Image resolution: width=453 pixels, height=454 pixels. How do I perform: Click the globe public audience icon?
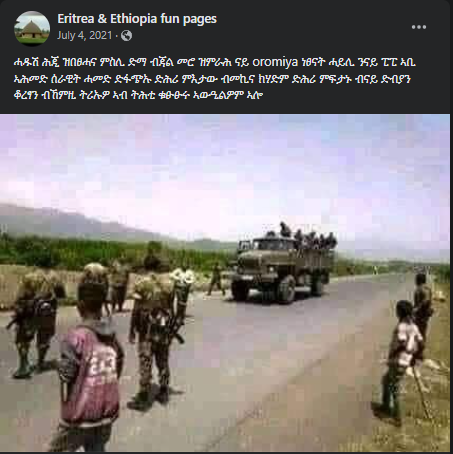(126, 36)
